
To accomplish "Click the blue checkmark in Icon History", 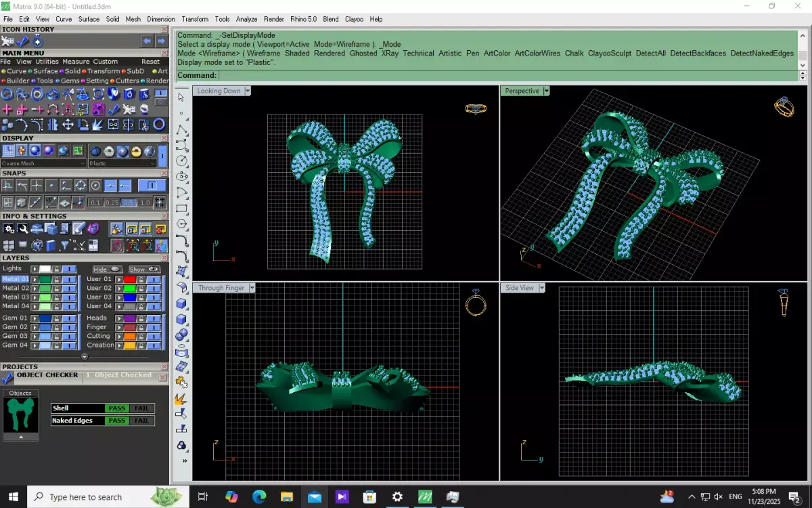I will (x=22, y=41).
